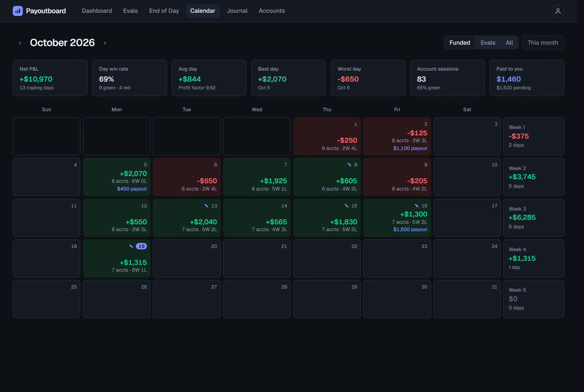The width and height of the screenshot is (584, 392).
Task: Open the Oct 6 day cell showing -$650
Action: [187, 177]
